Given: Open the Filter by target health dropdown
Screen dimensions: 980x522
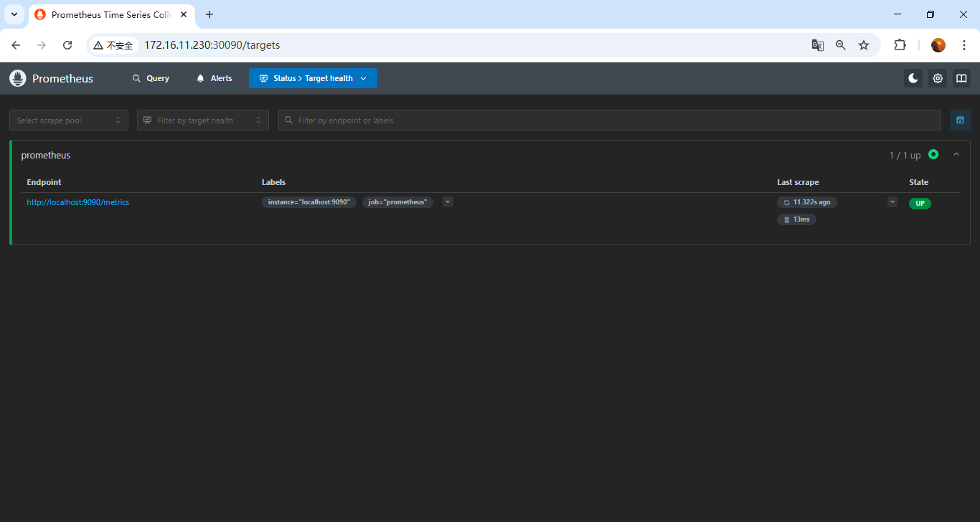Looking at the screenshot, I should [x=202, y=120].
